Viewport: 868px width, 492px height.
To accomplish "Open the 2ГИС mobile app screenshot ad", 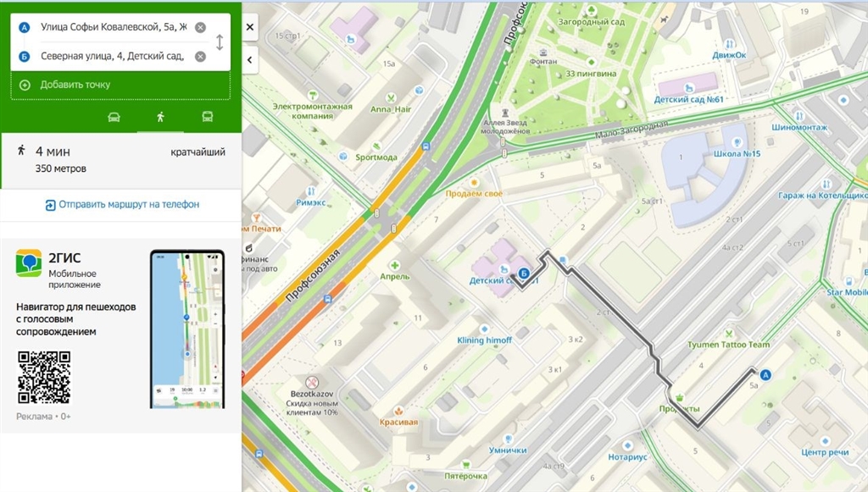I will 187,329.
